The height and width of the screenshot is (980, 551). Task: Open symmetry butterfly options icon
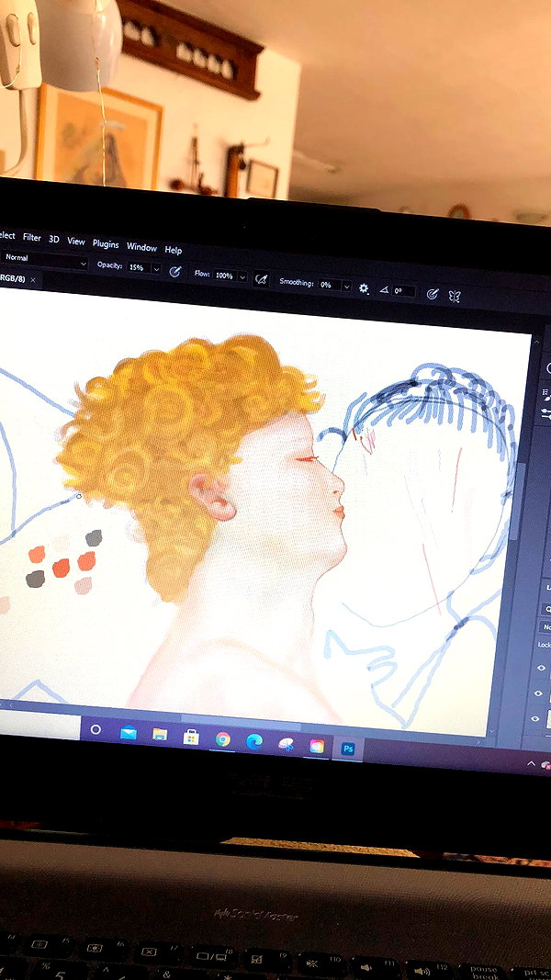[455, 297]
